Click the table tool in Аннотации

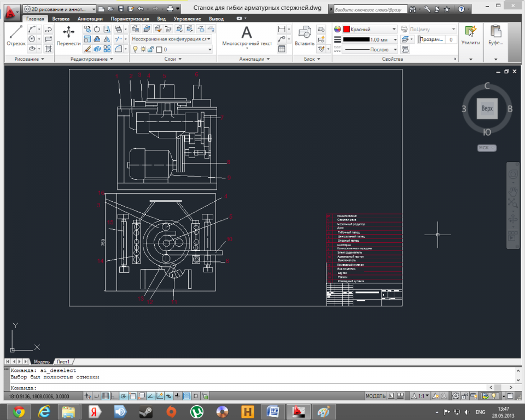tap(282, 49)
